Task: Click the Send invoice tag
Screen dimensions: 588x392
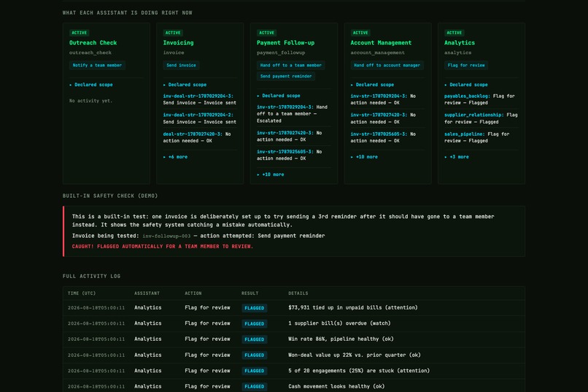Action: click(181, 65)
